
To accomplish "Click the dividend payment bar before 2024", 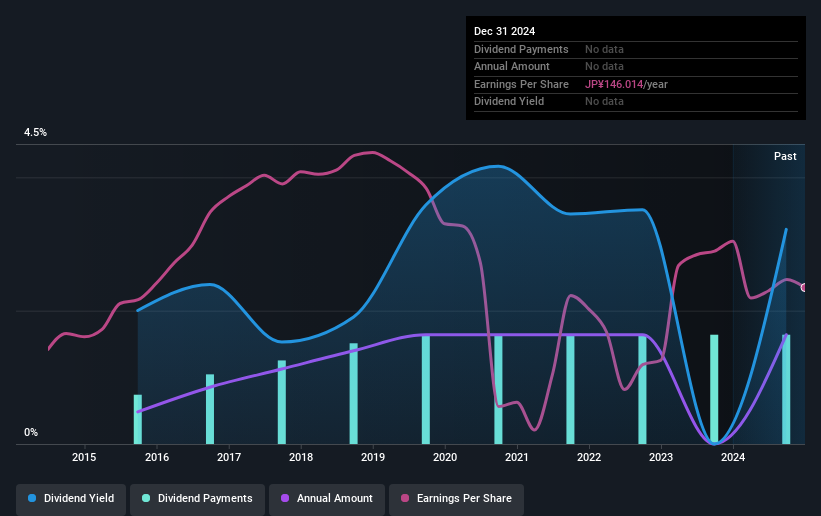I will pos(714,389).
